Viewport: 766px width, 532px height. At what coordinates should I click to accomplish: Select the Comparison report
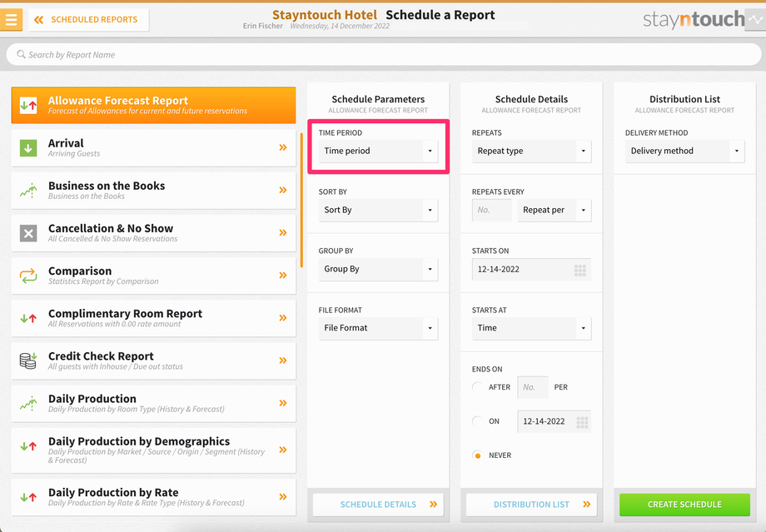click(153, 276)
